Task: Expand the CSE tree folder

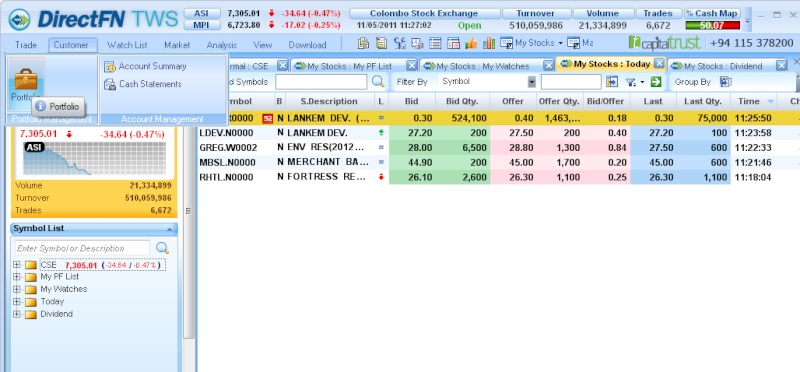Action: pyautogui.click(x=17, y=265)
